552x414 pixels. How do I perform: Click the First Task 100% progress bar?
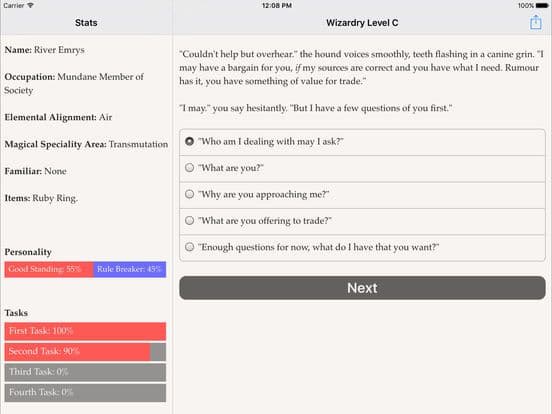85,331
